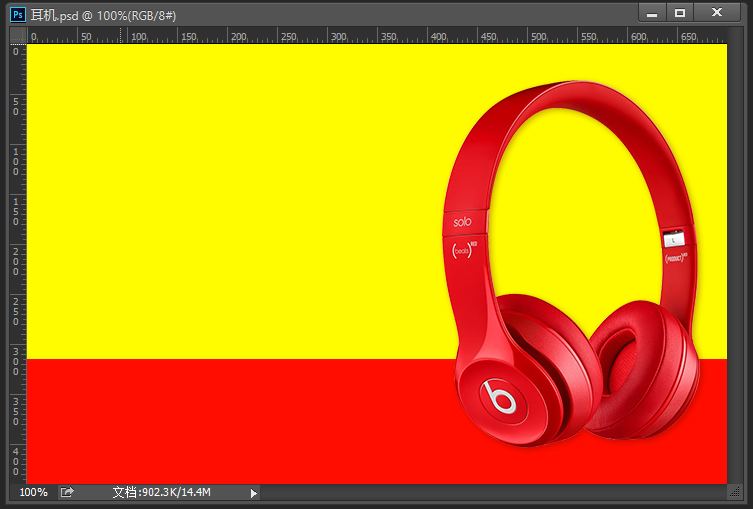Click the solo text on headphone band

462,222
